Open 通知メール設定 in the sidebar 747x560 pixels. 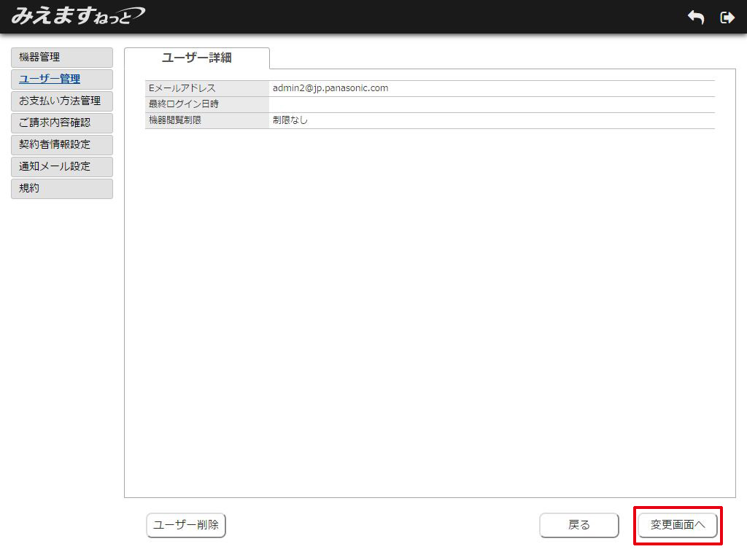[x=62, y=167]
